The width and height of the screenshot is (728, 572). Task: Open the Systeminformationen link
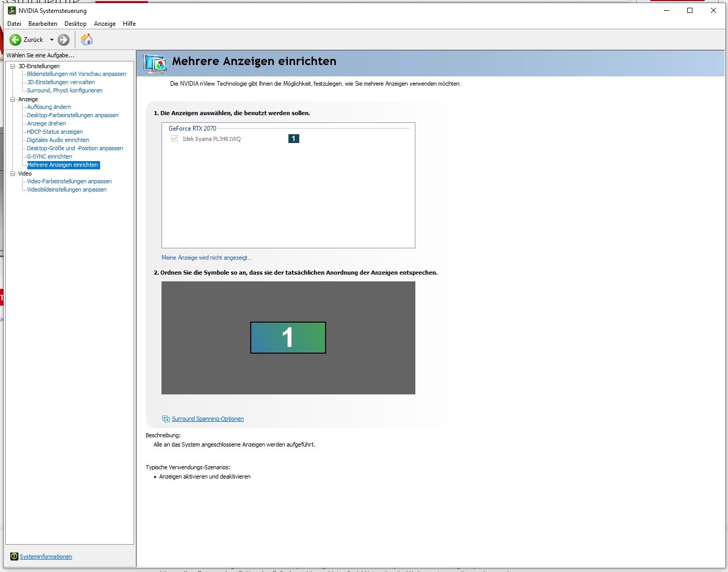46,557
